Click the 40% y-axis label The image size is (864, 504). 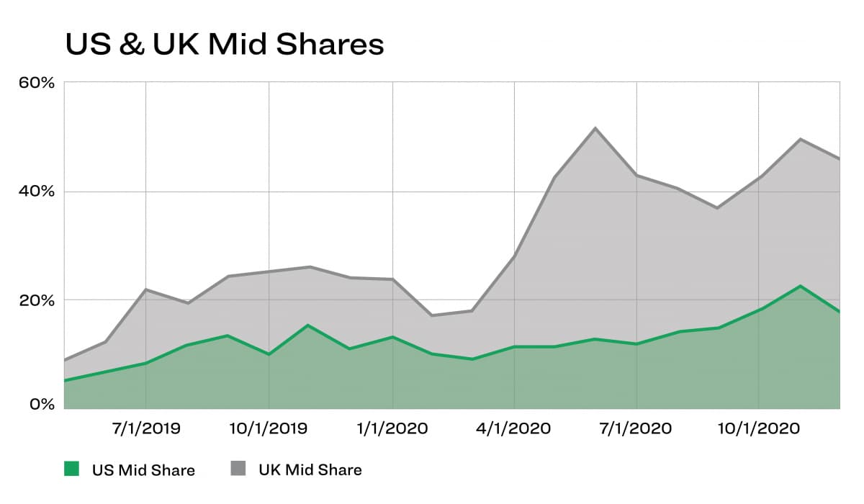(37, 192)
